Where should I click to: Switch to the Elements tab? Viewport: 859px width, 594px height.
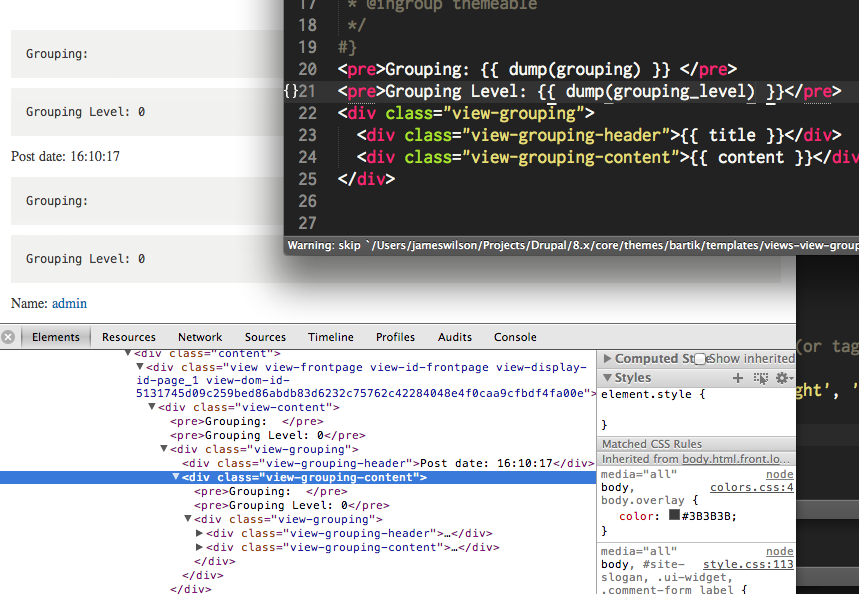click(x=55, y=337)
